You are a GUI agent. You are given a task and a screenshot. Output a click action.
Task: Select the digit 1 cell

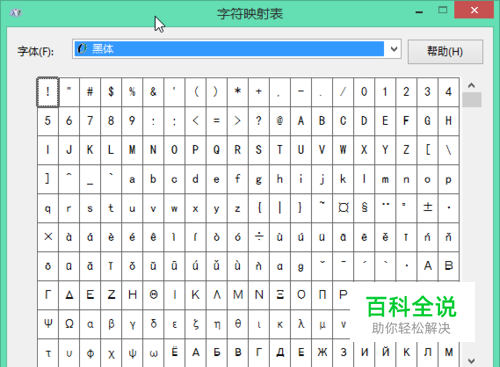[385, 92]
